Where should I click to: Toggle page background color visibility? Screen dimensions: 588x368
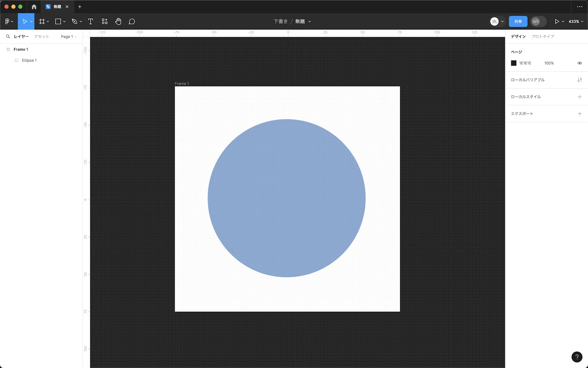point(579,63)
